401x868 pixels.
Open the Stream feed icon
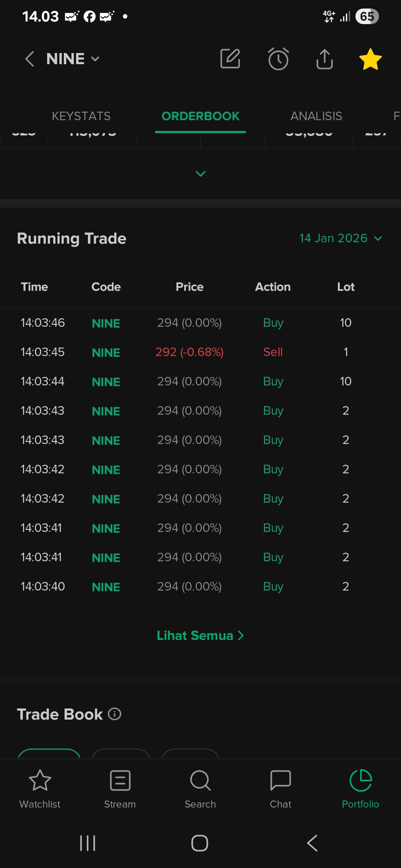120,789
